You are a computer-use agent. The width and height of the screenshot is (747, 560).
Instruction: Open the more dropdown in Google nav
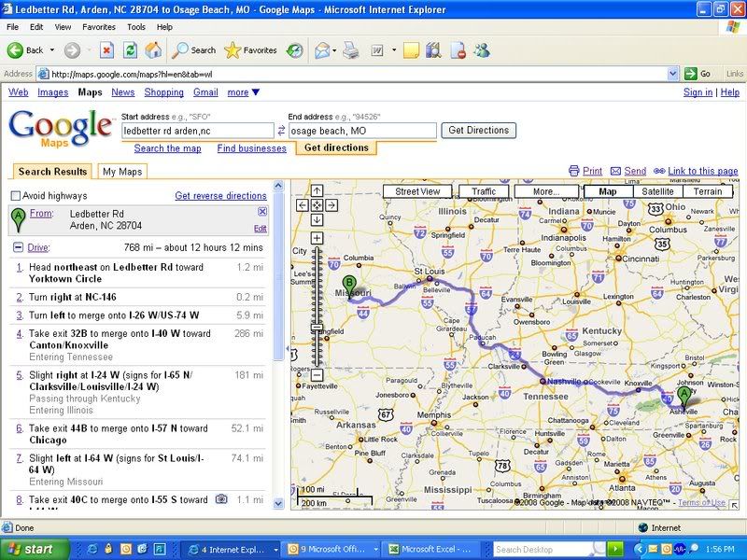pos(243,92)
